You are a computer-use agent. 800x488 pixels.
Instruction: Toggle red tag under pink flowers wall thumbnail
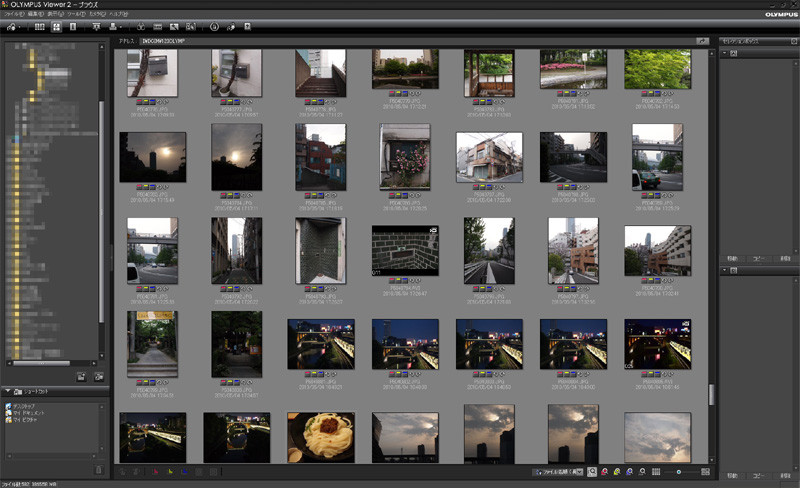(392, 196)
